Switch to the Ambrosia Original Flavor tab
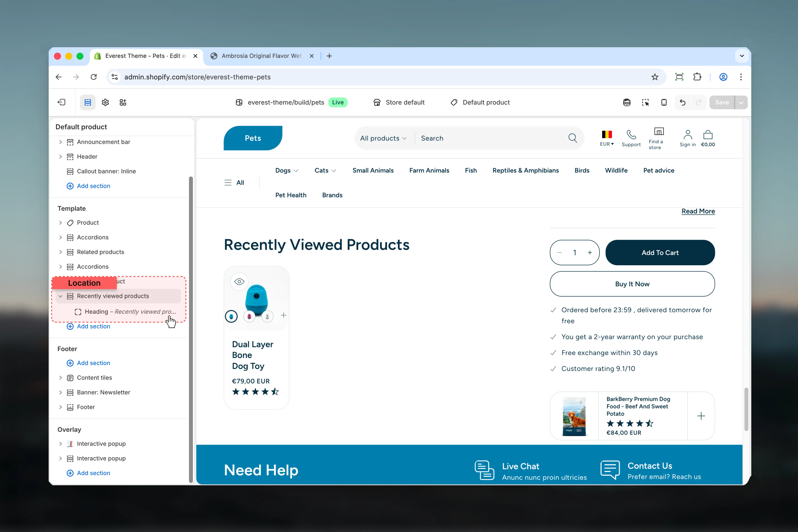 pyautogui.click(x=261, y=56)
